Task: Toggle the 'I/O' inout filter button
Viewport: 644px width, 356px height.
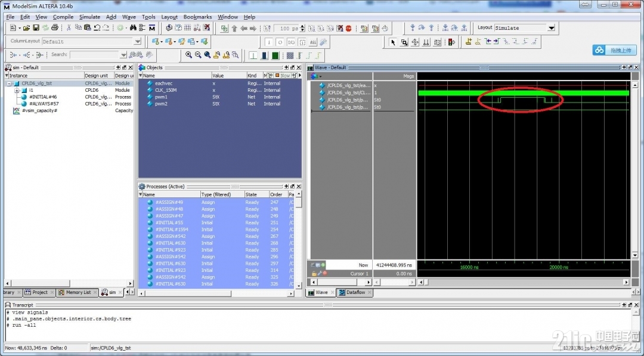Action: (x=291, y=42)
